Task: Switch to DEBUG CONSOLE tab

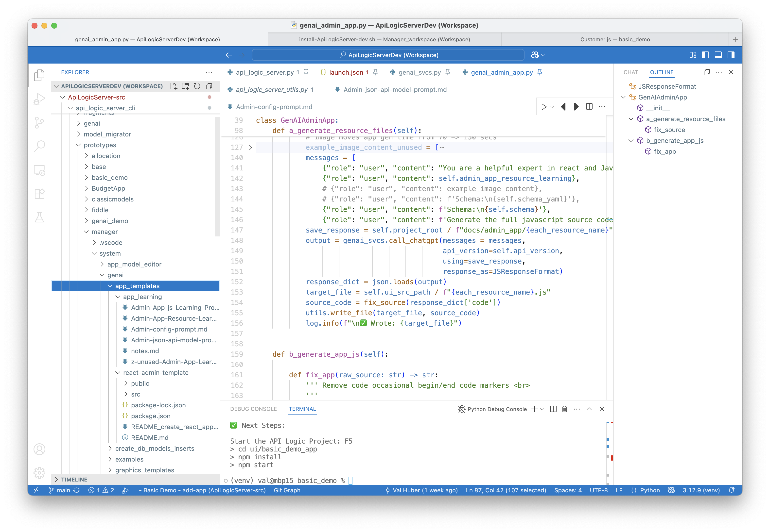Action: (253, 409)
